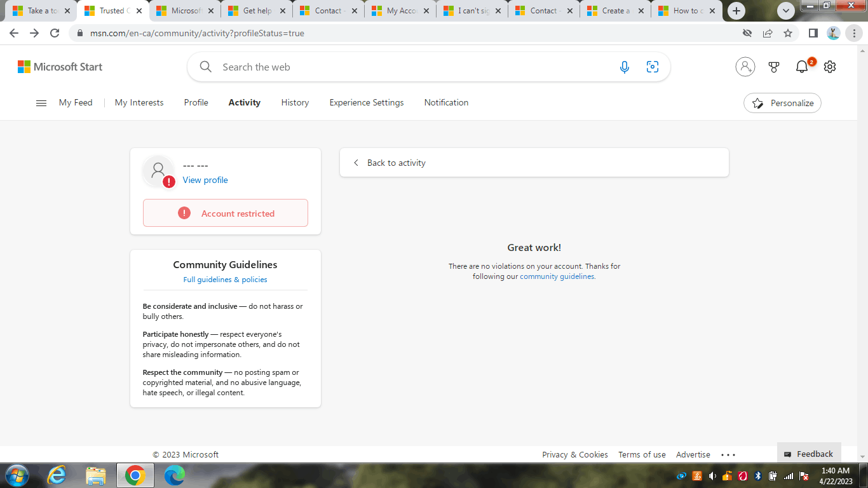The image size is (868, 488).
Task: Bookmark this page with the star
Action: point(788,33)
